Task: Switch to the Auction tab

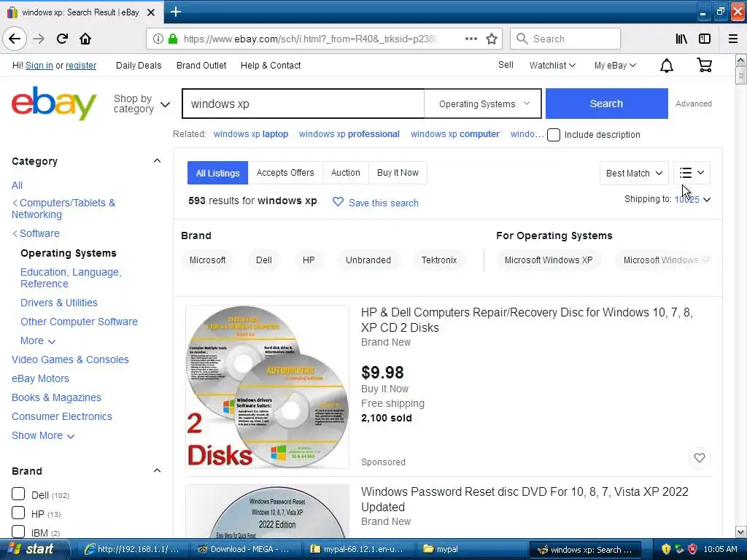Action: (x=345, y=173)
